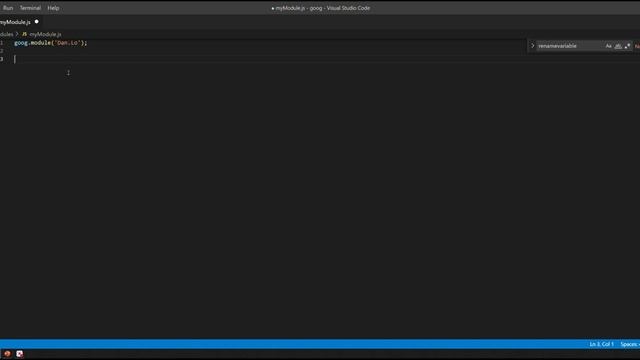Click the white and red taskbar icon
Viewport: 640px width, 360px height.
click(x=20, y=354)
